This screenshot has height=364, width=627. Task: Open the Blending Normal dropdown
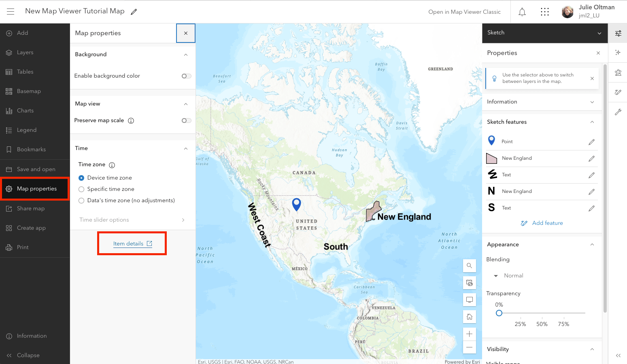click(x=509, y=276)
